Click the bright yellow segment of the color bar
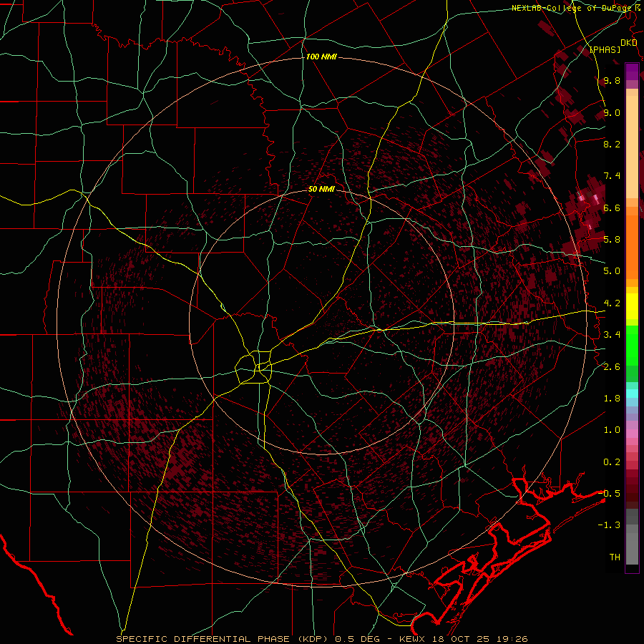The width and height of the screenshot is (644, 644). click(632, 306)
